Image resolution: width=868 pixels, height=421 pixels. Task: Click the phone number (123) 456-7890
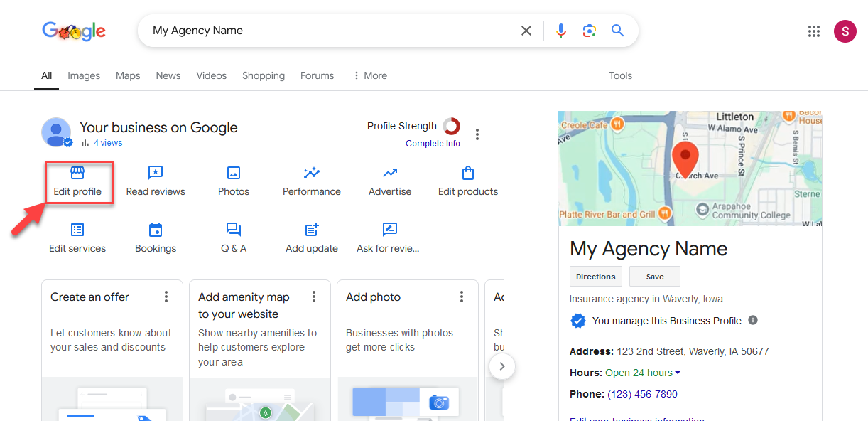(642, 394)
